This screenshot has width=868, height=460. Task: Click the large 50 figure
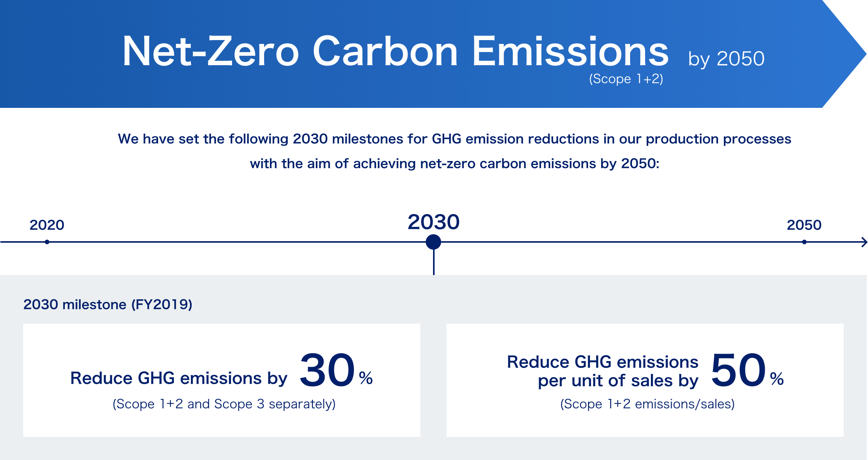(738, 370)
